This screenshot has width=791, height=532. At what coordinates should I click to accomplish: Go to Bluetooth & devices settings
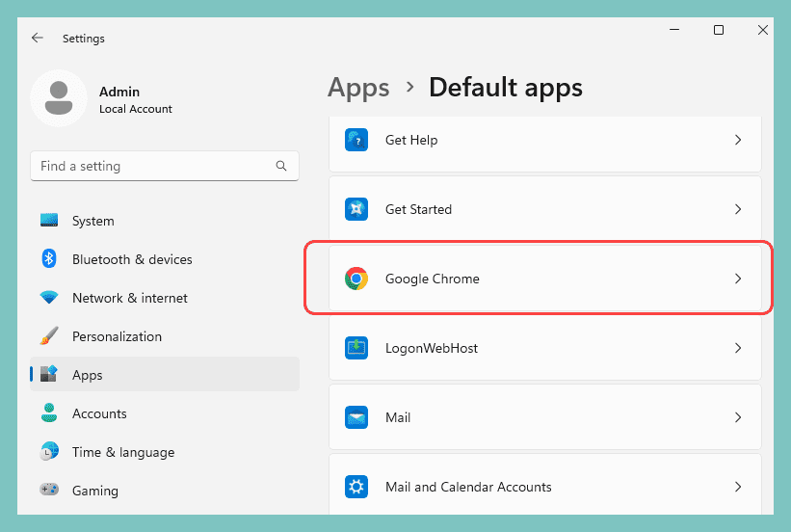(165, 259)
